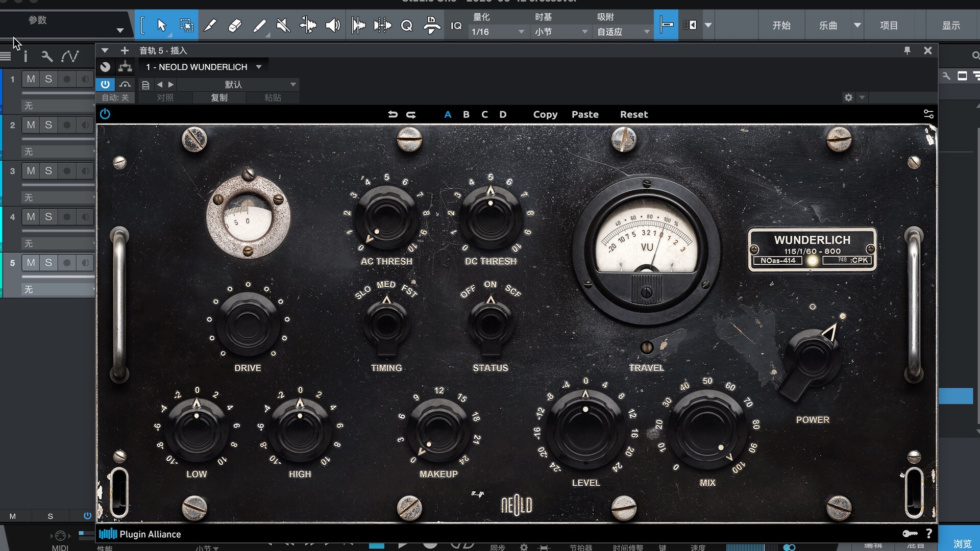Switch to the 乐曲 page
The height and width of the screenshot is (551, 980).
[x=828, y=25]
